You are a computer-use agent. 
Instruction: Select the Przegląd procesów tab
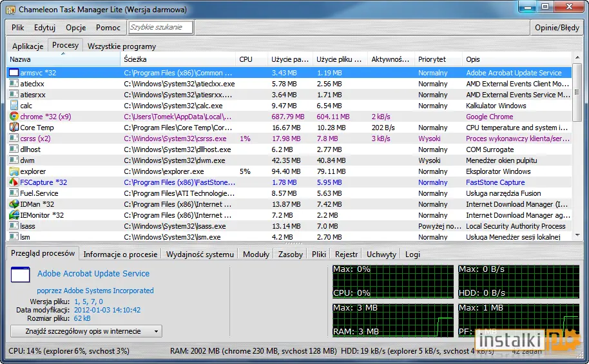tap(43, 253)
